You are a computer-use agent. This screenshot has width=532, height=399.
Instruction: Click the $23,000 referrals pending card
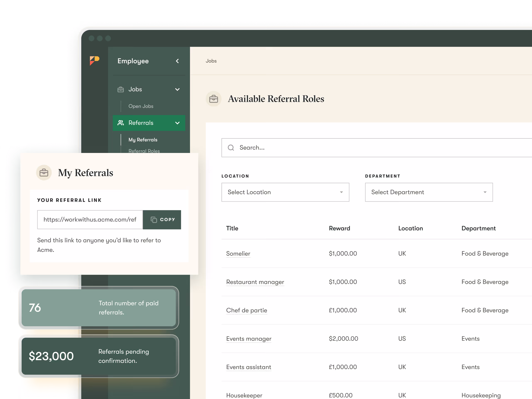click(99, 356)
